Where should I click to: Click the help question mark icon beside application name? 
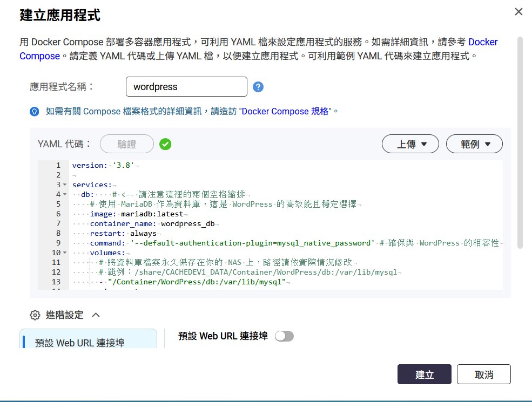[258, 87]
